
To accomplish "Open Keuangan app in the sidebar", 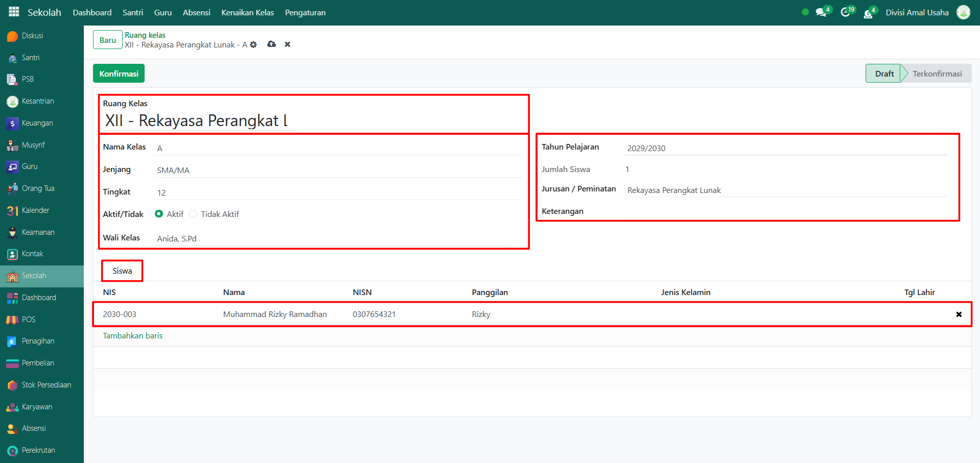I will click(x=37, y=123).
